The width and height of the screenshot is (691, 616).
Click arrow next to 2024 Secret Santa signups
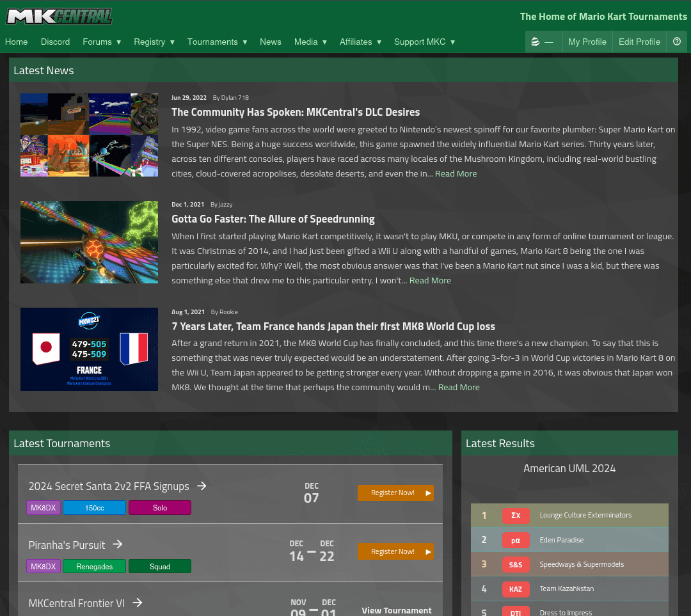202,486
